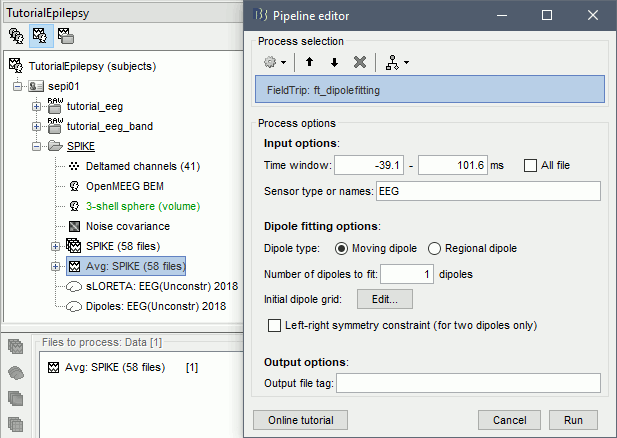Delete the selected process with the X icon

359,62
